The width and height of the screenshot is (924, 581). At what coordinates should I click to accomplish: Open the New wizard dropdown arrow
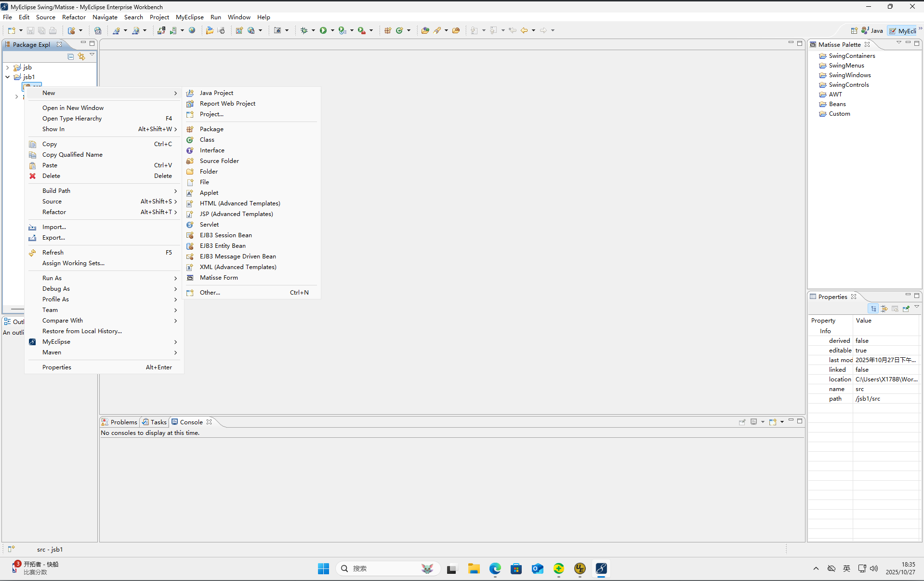[21, 30]
